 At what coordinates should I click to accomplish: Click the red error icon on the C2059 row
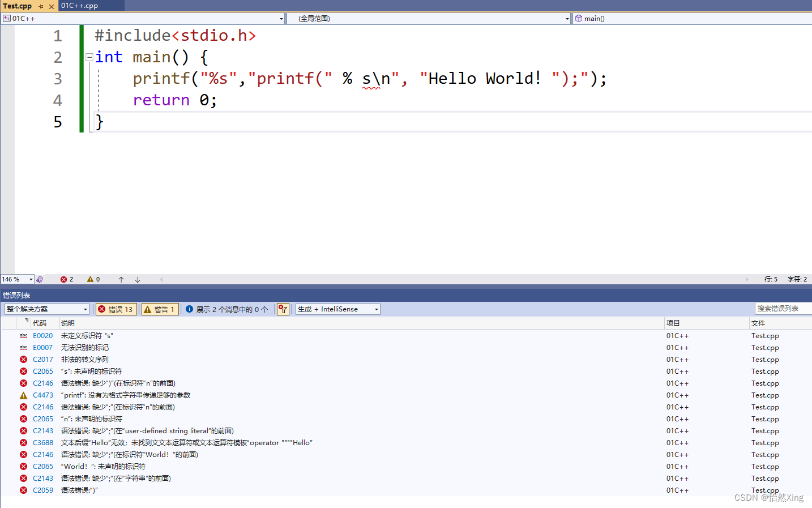pos(23,490)
